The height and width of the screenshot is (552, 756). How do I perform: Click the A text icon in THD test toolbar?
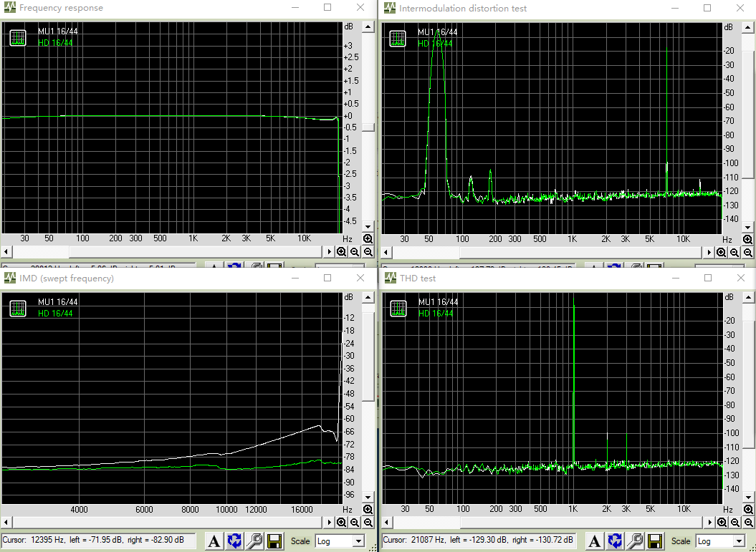[595, 541]
